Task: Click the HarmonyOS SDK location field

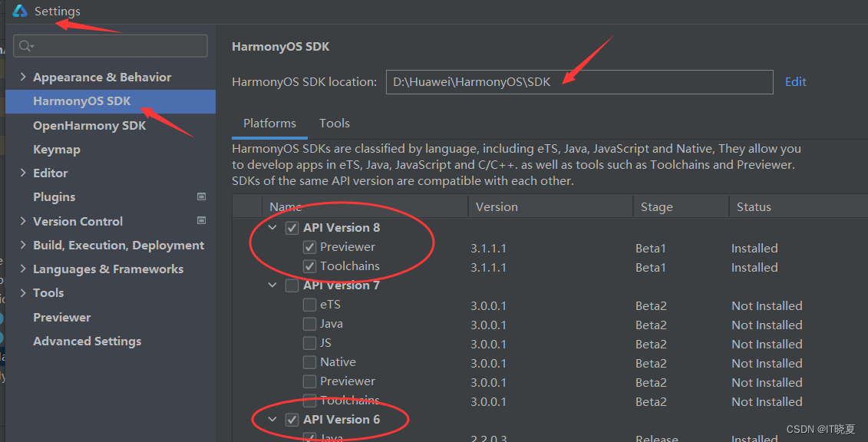Action: [x=579, y=82]
